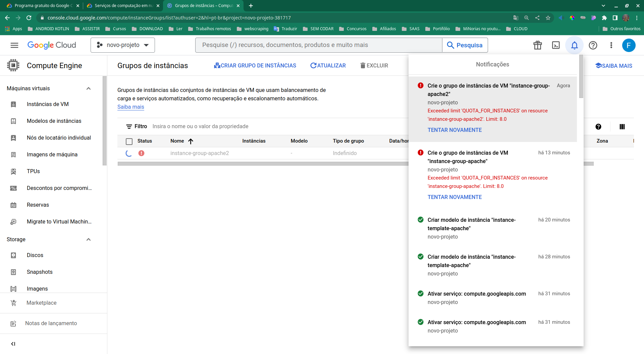Open the CLOUD bookmarks folder

pos(517,29)
